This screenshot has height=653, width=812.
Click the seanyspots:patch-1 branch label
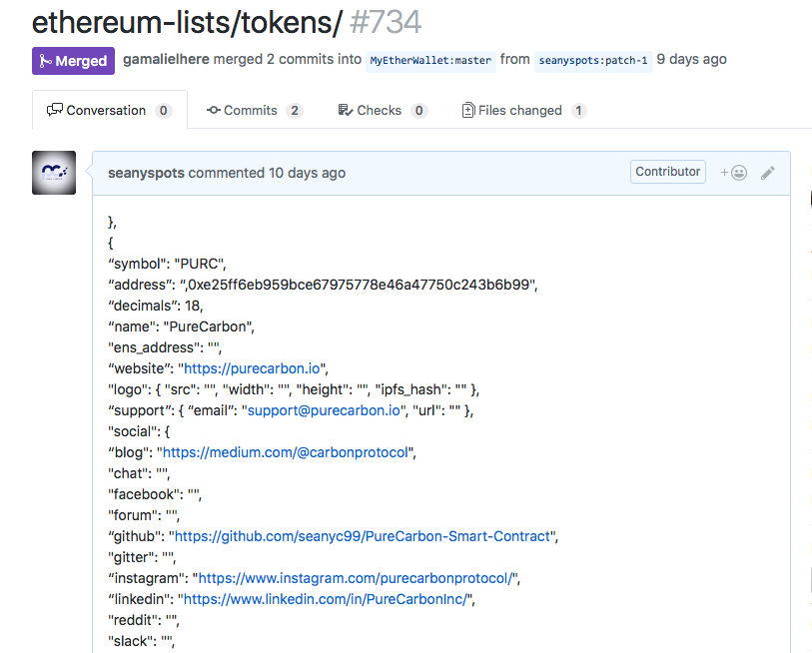[x=593, y=61]
